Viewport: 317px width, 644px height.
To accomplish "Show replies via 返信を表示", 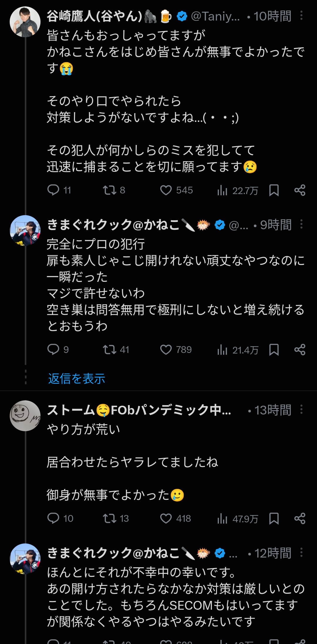I will (x=76, y=378).
